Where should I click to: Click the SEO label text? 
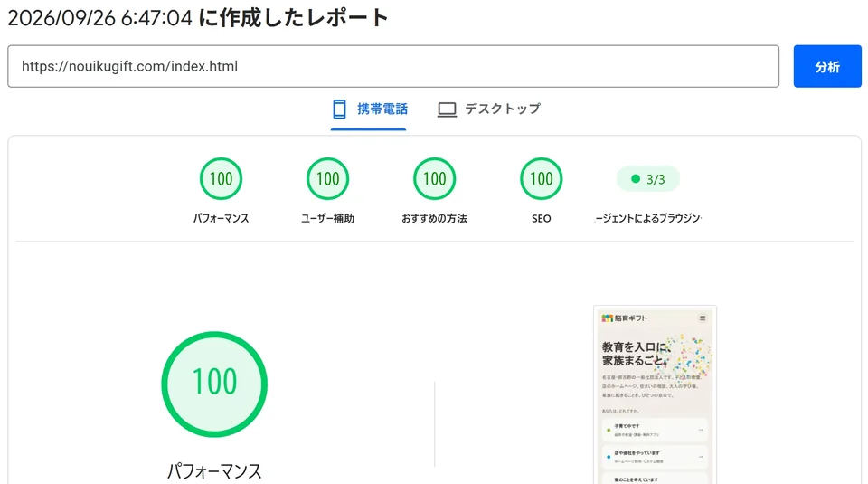(x=542, y=219)
